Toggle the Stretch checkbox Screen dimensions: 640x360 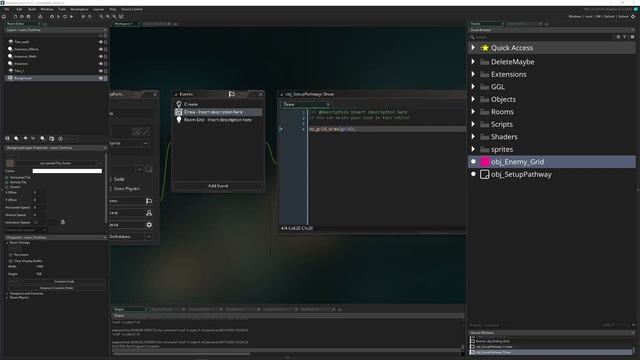pyautogui.click(x=7, y=187)
